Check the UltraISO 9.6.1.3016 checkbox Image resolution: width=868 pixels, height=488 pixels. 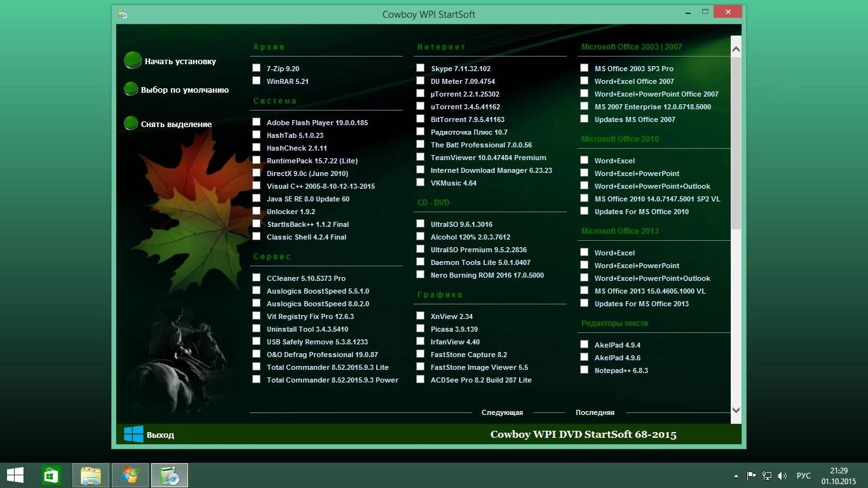(420, 224)
